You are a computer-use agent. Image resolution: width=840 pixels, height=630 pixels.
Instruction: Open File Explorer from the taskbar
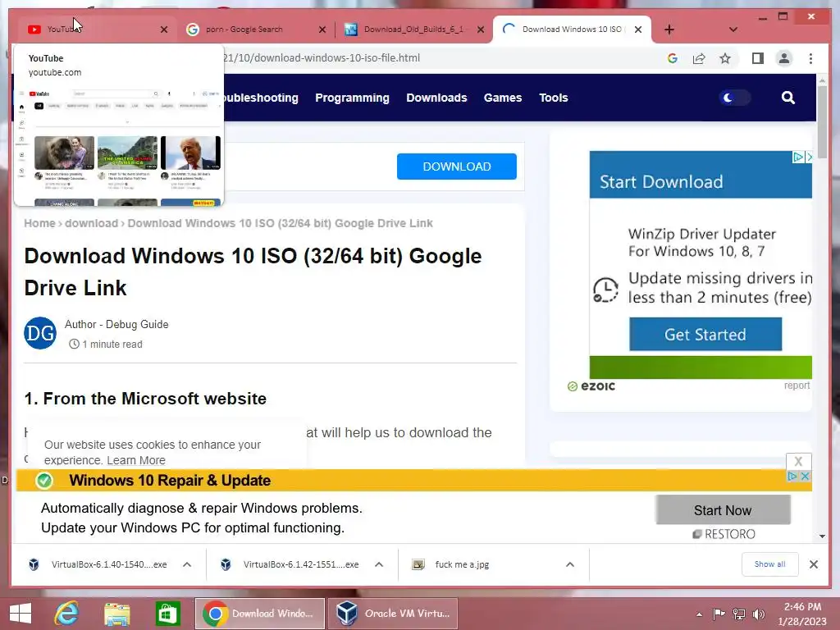(116, 614)
